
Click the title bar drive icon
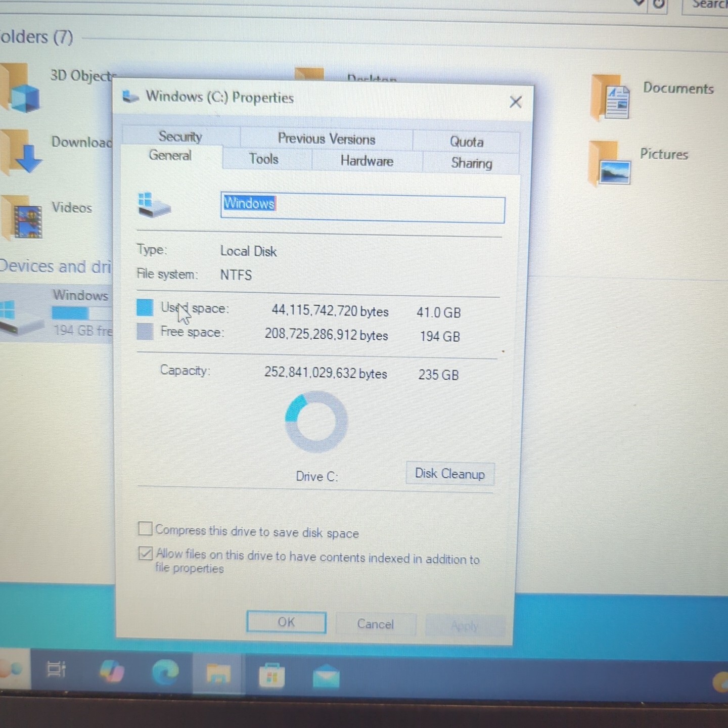pos(130,96)
